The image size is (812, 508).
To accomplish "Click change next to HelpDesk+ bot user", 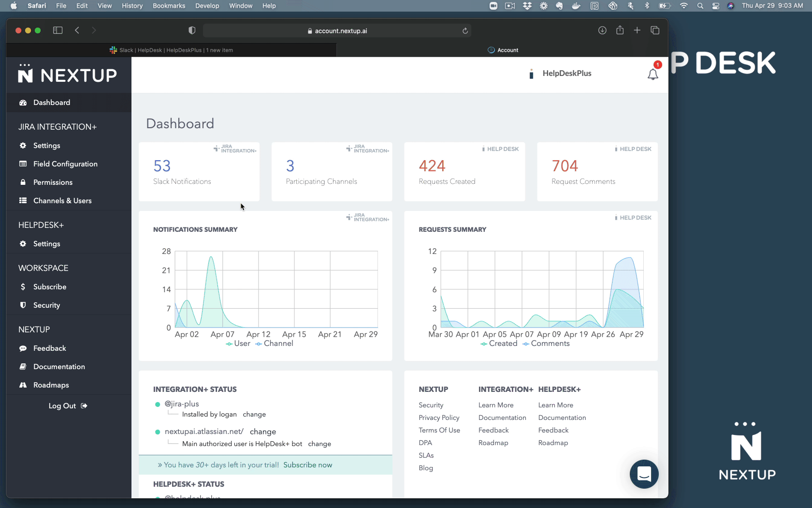I will [319, 444].
